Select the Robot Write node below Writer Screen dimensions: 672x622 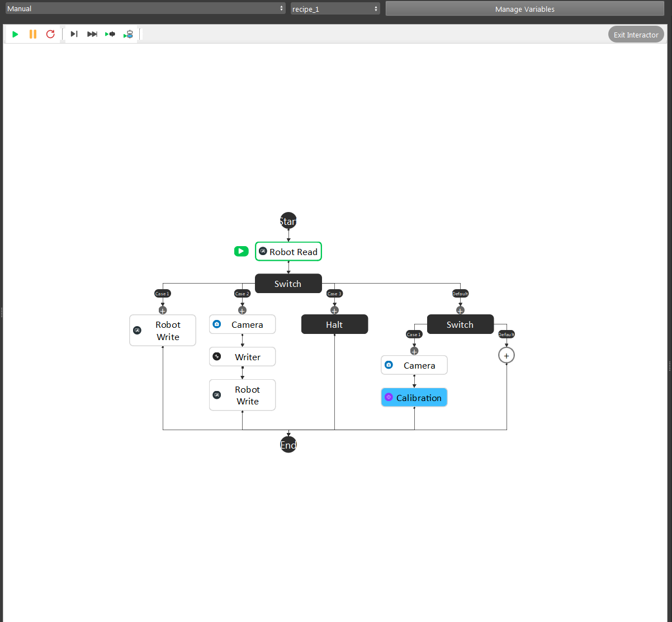pyautogui.click(x=242, y=395)
